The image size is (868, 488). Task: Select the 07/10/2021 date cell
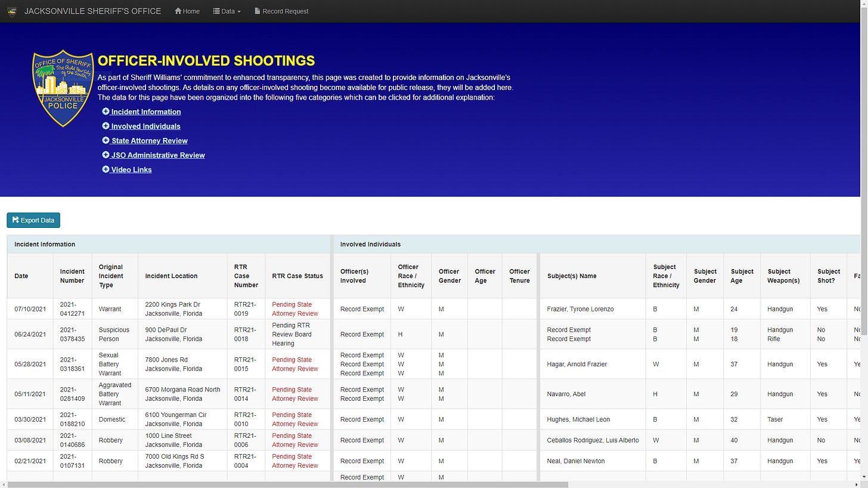pos(30,309)
